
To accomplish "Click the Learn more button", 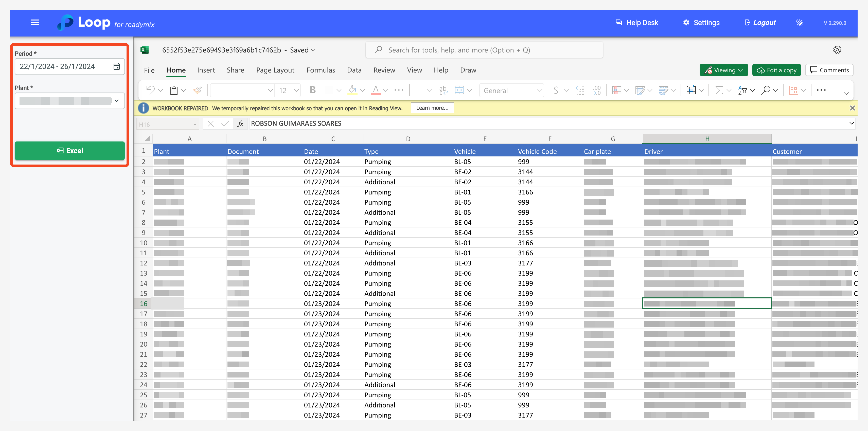I will click(x=432, y=108).
